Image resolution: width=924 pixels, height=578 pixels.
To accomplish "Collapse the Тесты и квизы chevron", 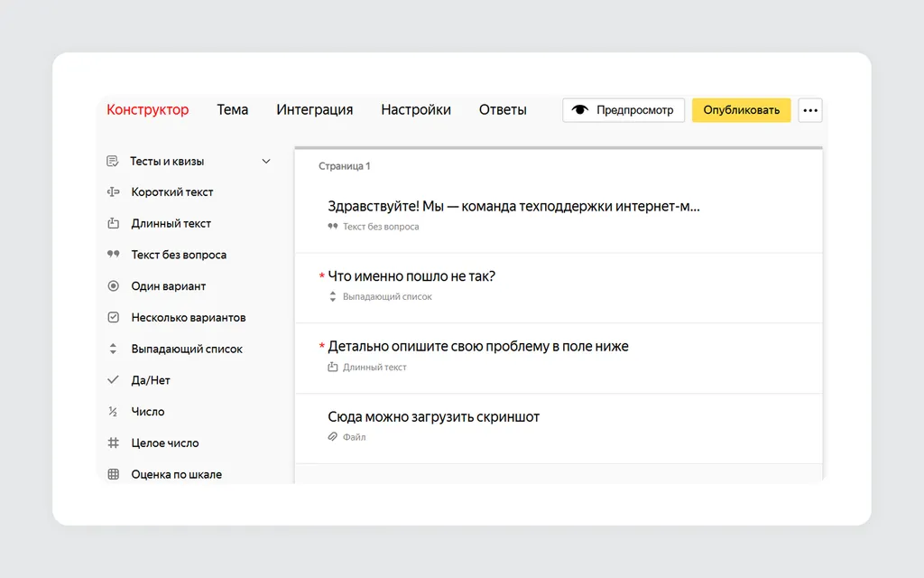I will (266, 161).
